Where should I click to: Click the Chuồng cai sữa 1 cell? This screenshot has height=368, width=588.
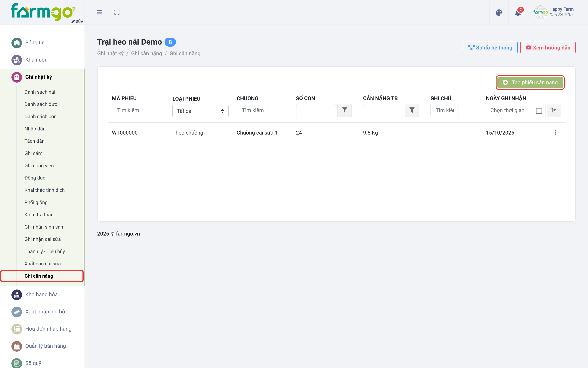point(257,133)
